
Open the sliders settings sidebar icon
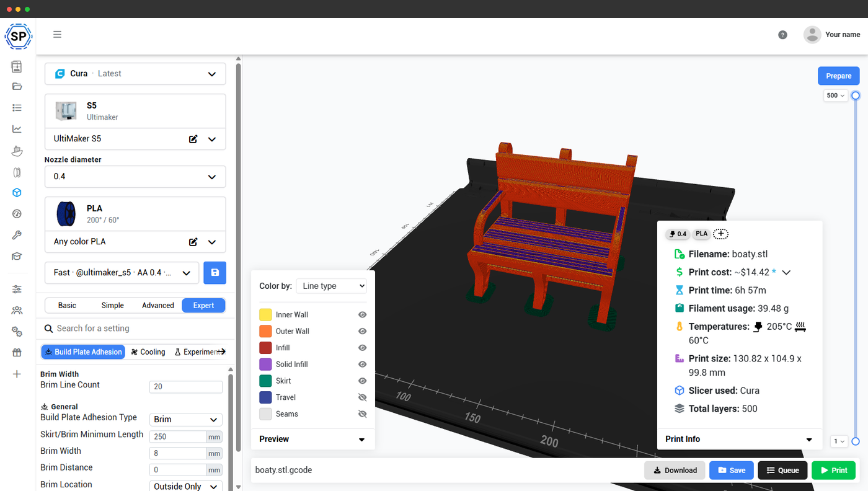[x=17, y=289]
